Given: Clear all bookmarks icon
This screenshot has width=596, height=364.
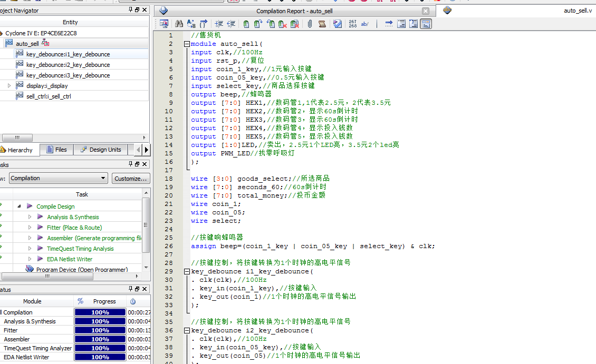Looking at the screenshot, I should click(x=295, y=24).
